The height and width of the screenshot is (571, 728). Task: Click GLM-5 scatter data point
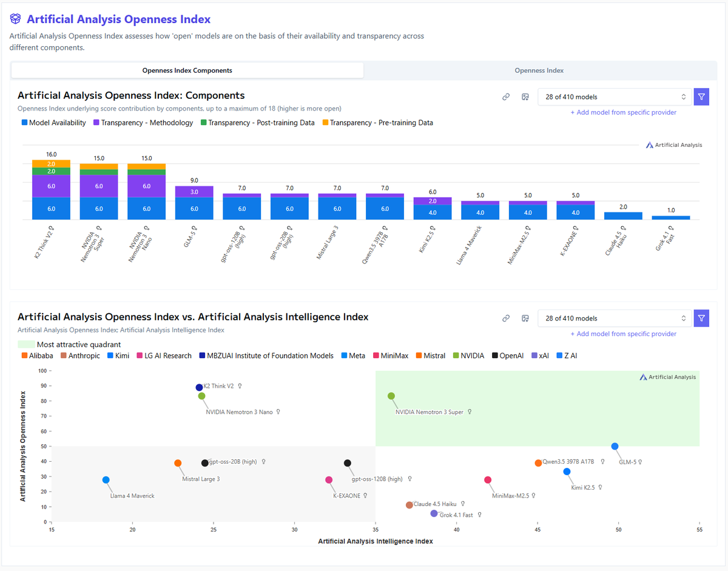click(615, 446)
